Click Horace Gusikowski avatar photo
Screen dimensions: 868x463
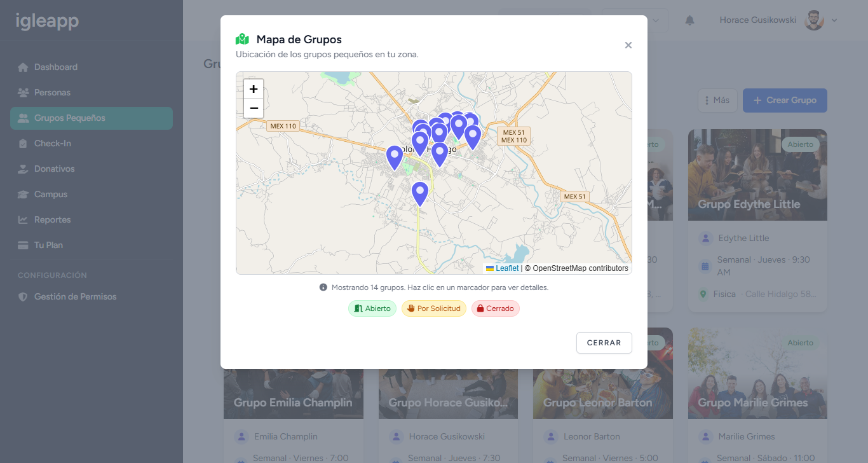814,20
